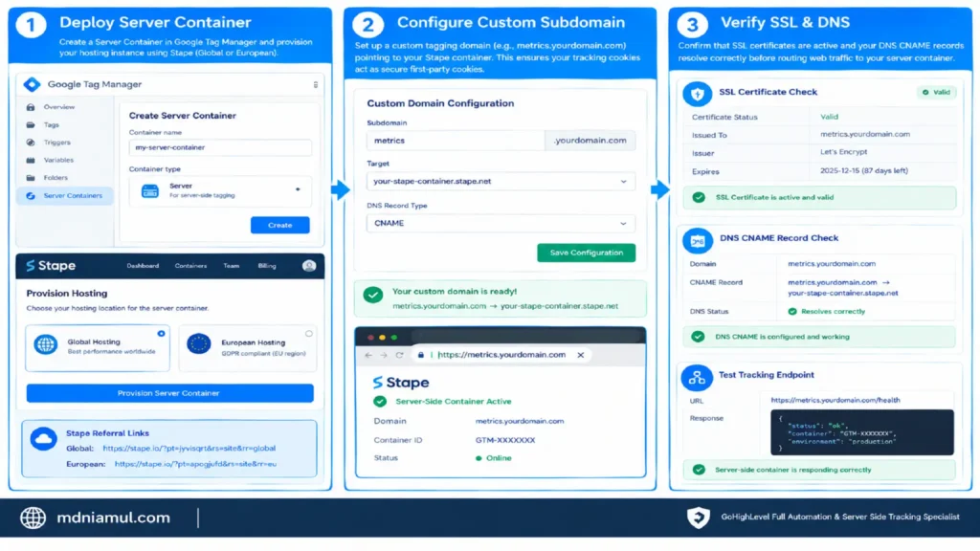Click the browser reload icon
Viewport: 980px width, 551px height.
(x=399, y=355)
